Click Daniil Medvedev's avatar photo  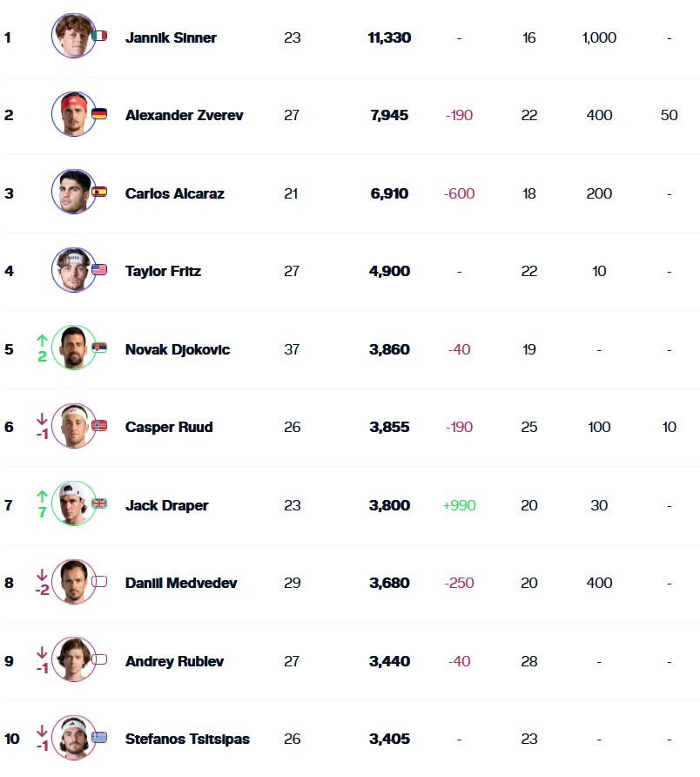pyautogui.click(x=73, y=582)
